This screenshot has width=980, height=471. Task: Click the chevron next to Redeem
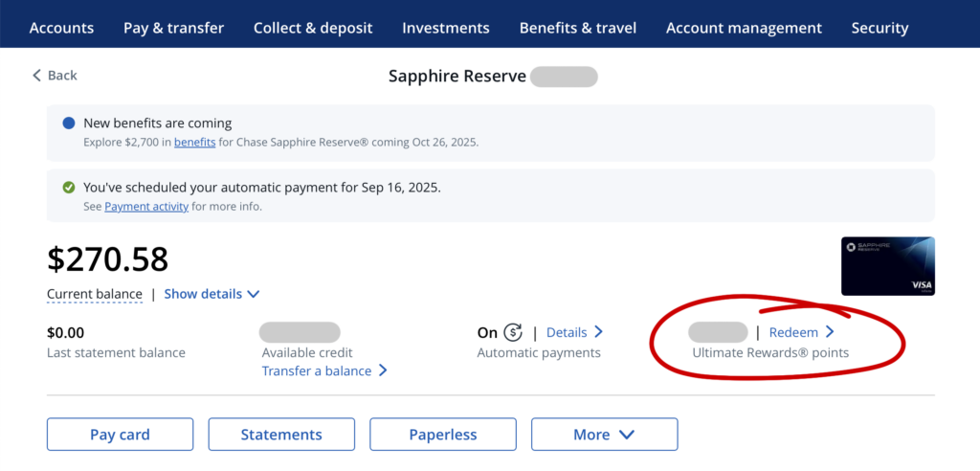click(830, 333)
